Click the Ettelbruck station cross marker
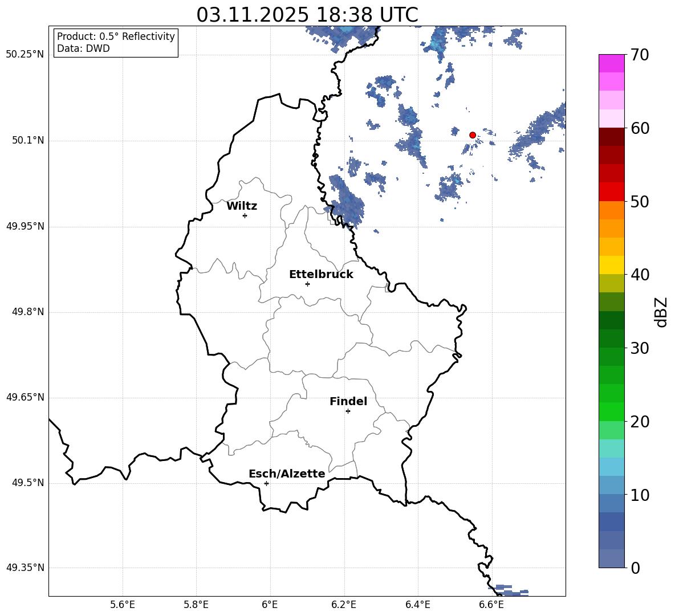This screenshot has height=616, width=675. (x=307, y=284)
